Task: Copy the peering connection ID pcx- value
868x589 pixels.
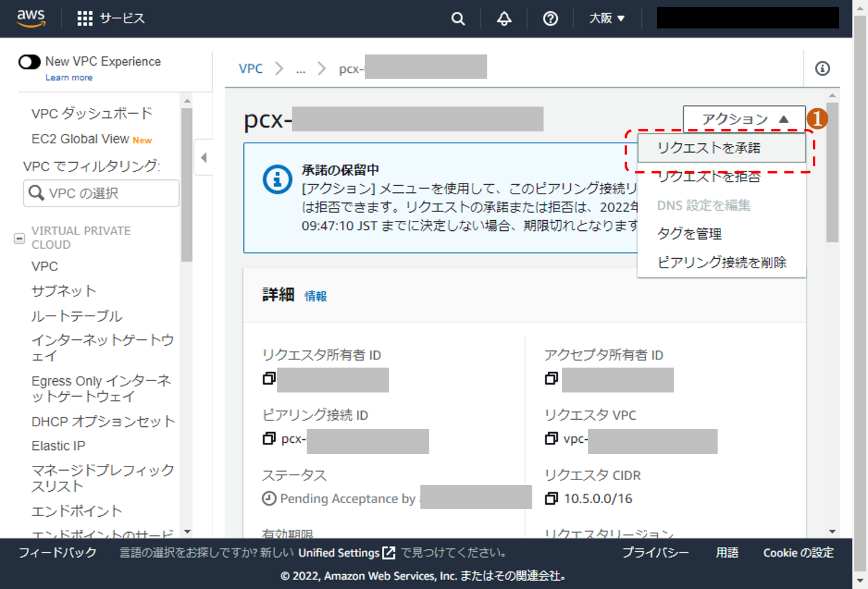Action: point(269,439)
